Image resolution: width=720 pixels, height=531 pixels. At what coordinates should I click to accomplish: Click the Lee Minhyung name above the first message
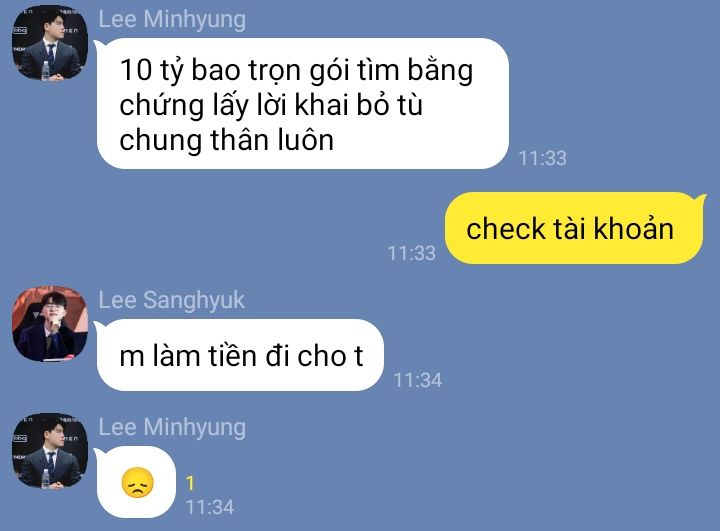pyautogui.click(x=172, y=20)
